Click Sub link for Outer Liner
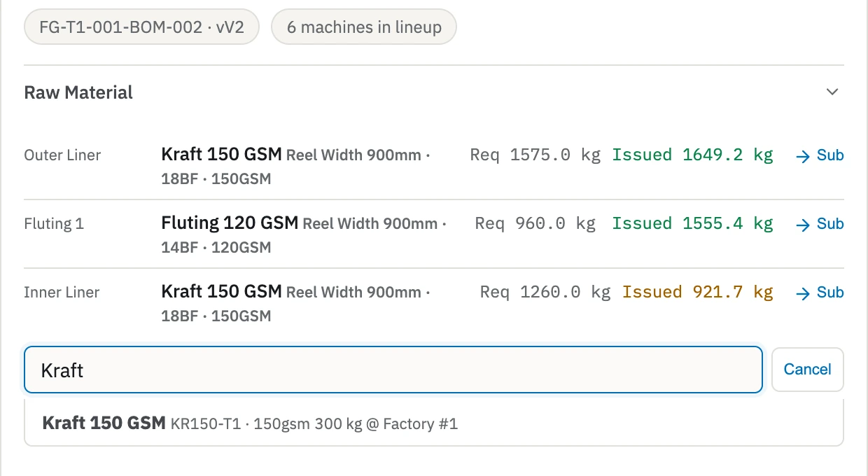 click(x=820, y=155)
